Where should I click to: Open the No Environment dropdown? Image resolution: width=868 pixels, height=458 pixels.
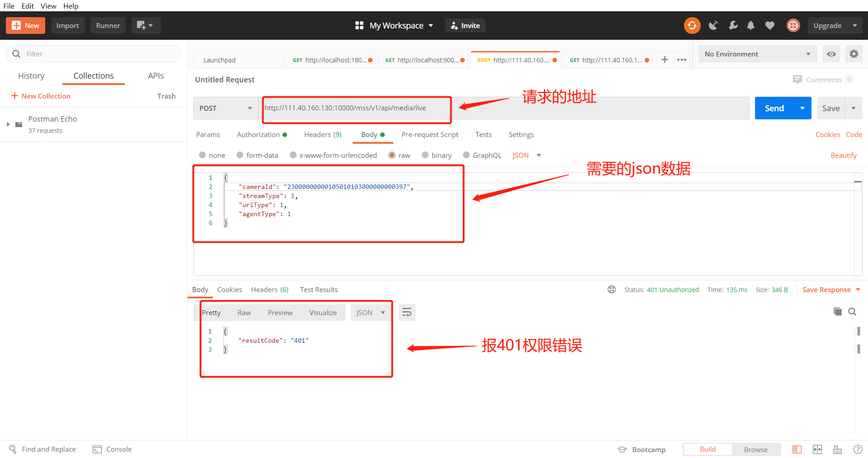pyautogui.click(x=758, y=54)
